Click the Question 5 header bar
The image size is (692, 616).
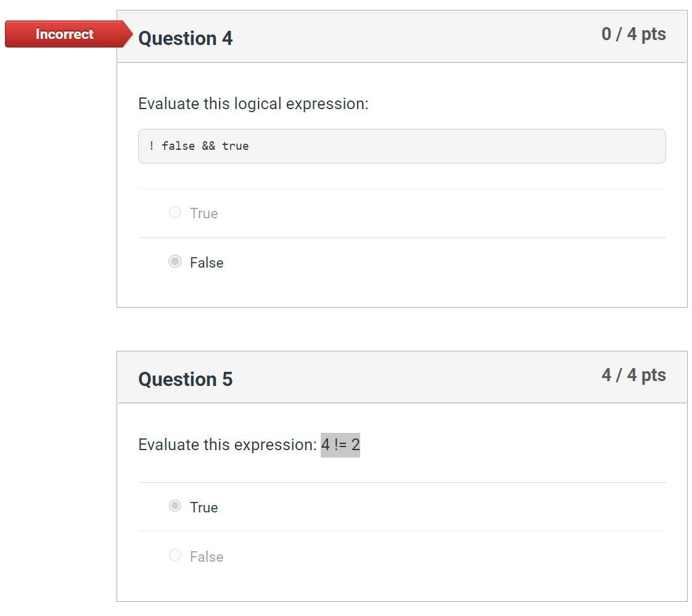pos(402,376)
